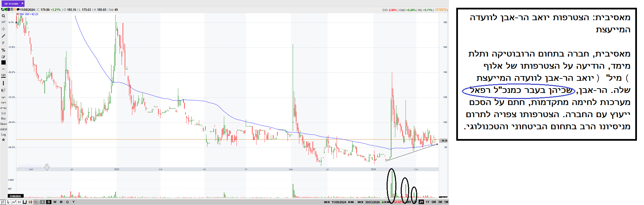644x205 pixels.
Task: Set range to MX maximum
Action: pos(408,202)
